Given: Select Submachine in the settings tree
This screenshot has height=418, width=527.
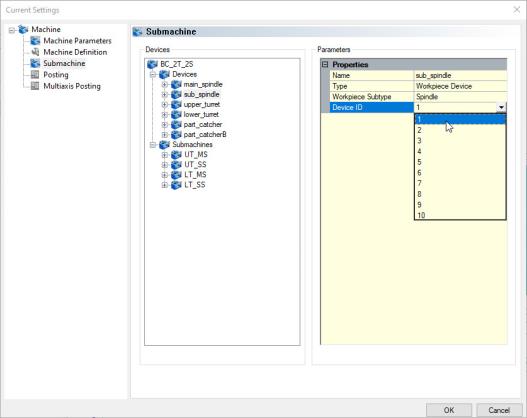Looking at the screenshot, I should 64,64.
